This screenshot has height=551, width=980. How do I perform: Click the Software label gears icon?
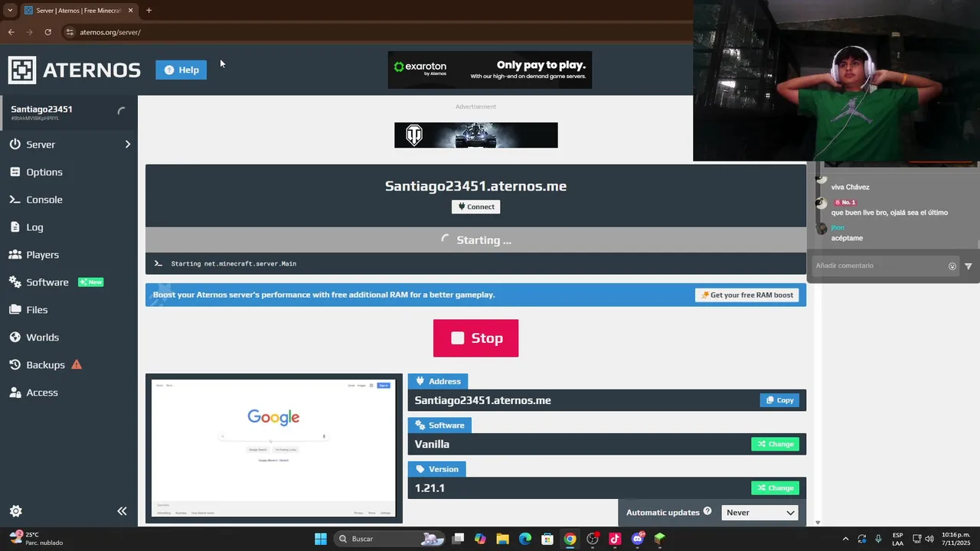[420, 425]
